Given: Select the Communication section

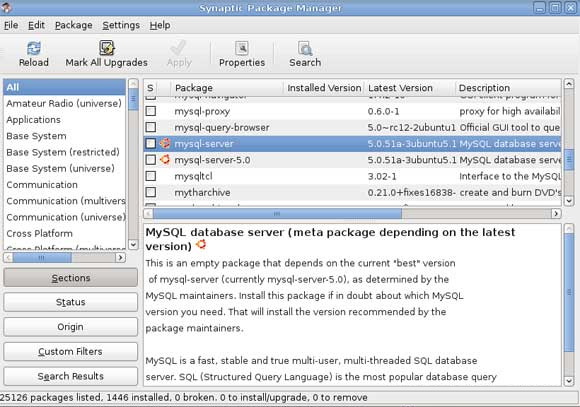Looking at the screenshot, I should point(64,185).
